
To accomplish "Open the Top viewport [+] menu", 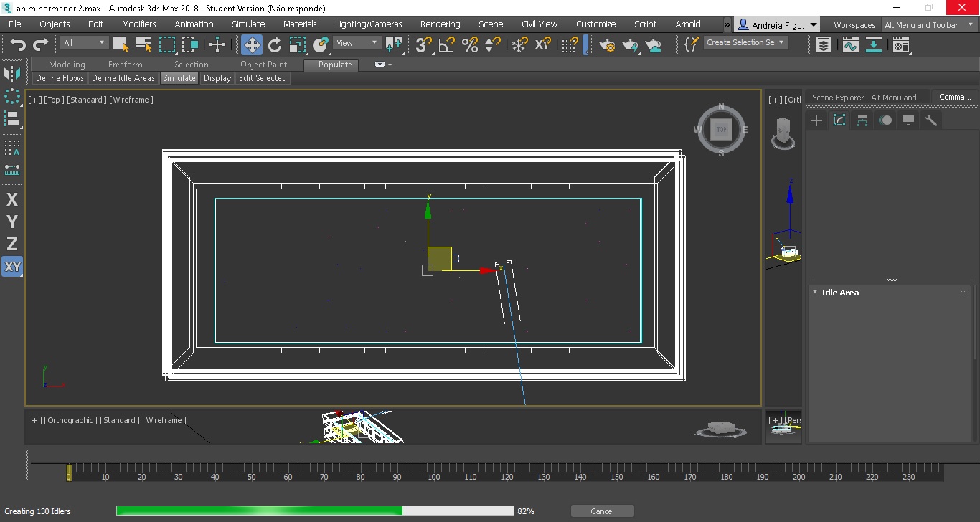I will pyautogui.click(x=34, y=100).
